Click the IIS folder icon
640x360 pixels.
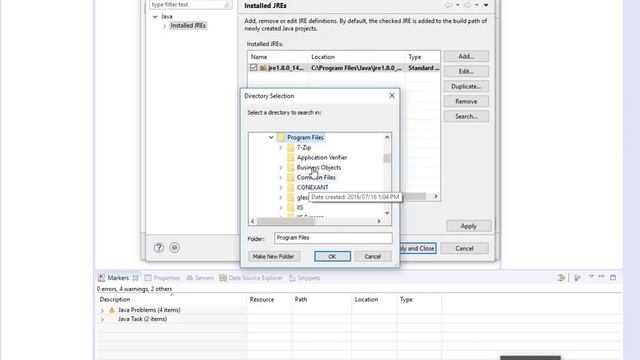(290, 207)
